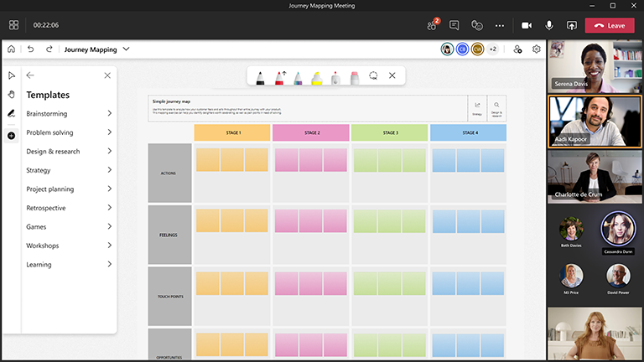This screenshot has width=644, height=362.
Task: Activate the lasso select tool
Action: [x=373, y=76]
